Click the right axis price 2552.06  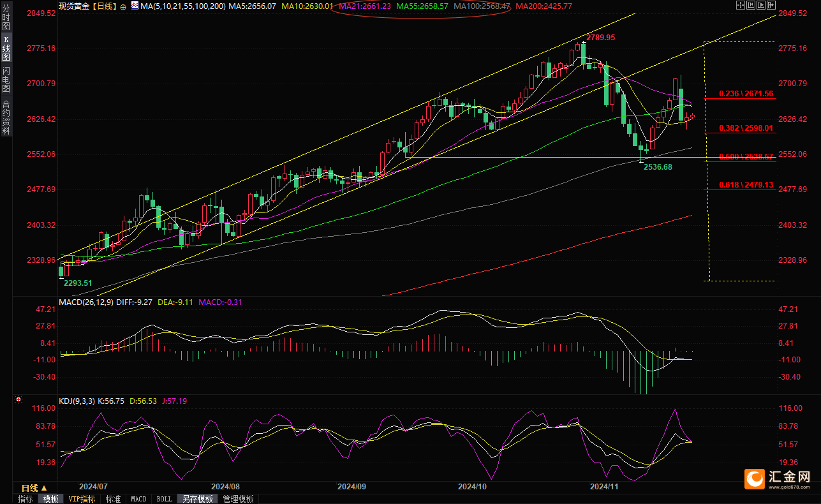pyautogui.click(x=793, y=154)
